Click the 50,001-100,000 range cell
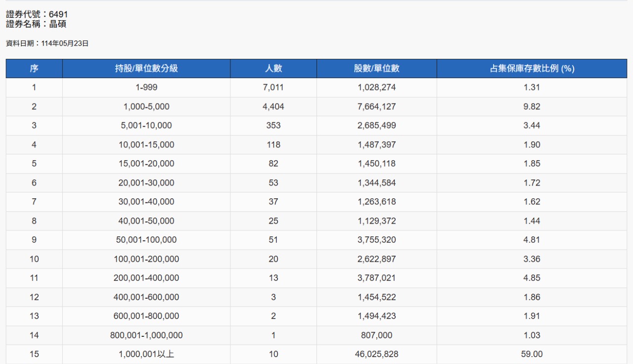 tap(146, 240)
